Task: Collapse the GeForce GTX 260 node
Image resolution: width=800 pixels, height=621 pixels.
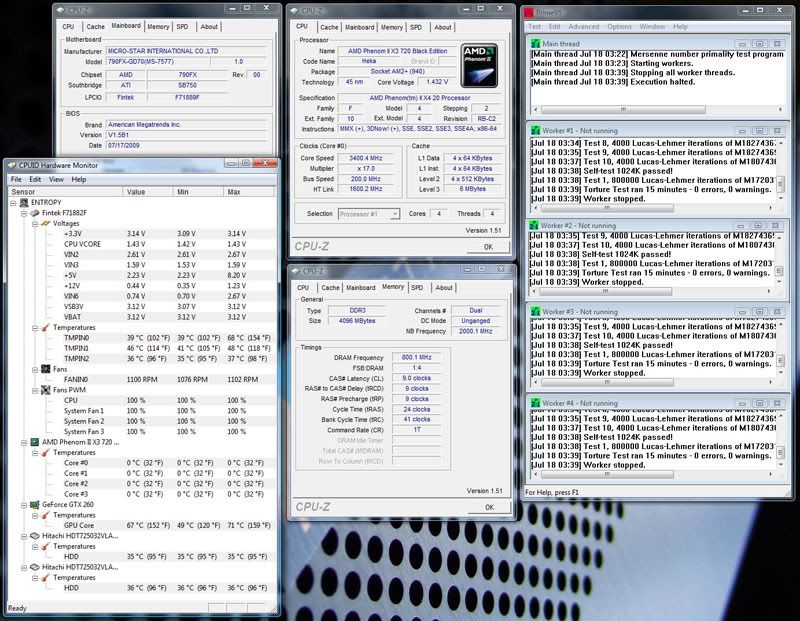Action: pos(24,505)
